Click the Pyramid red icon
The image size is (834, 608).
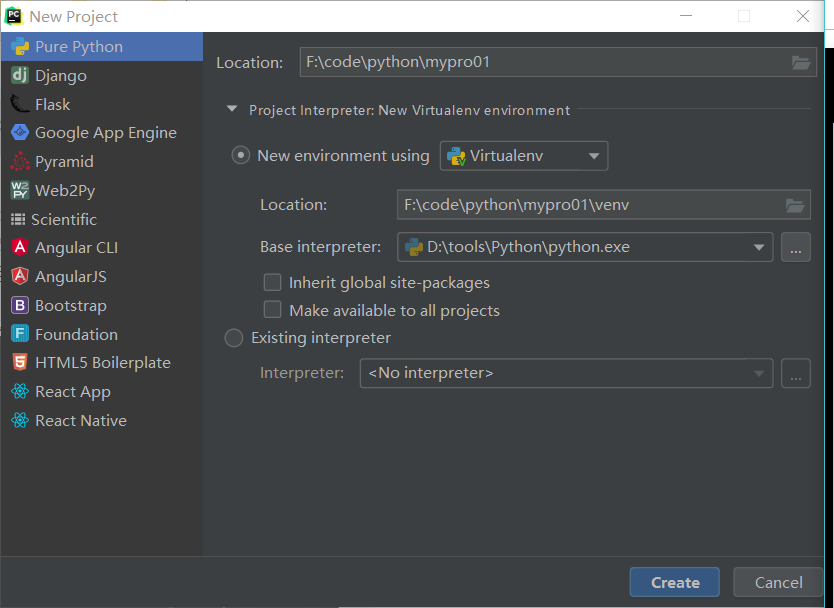[x=20, y=161]
